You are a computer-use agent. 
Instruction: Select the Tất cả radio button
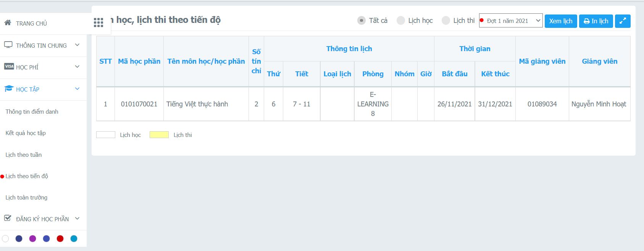[361, 21]
